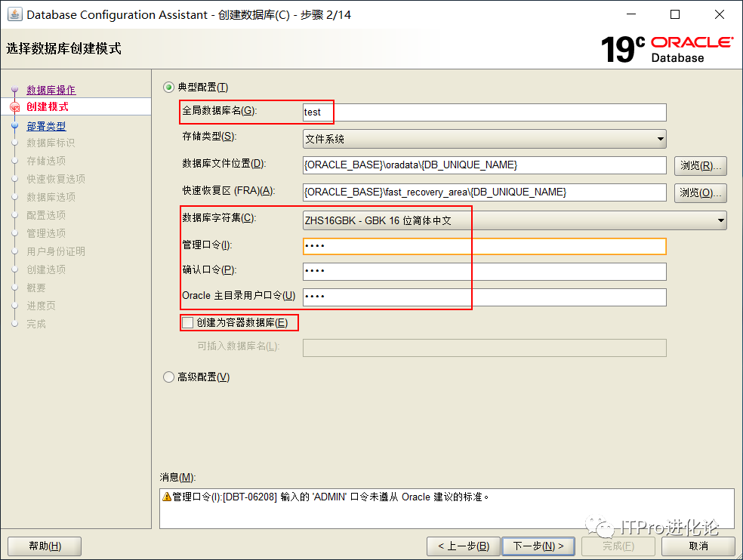Click the 创建模式 current-step marker icon
The image size is (743, 560).
pyautogui.click(x=14, y=107)
